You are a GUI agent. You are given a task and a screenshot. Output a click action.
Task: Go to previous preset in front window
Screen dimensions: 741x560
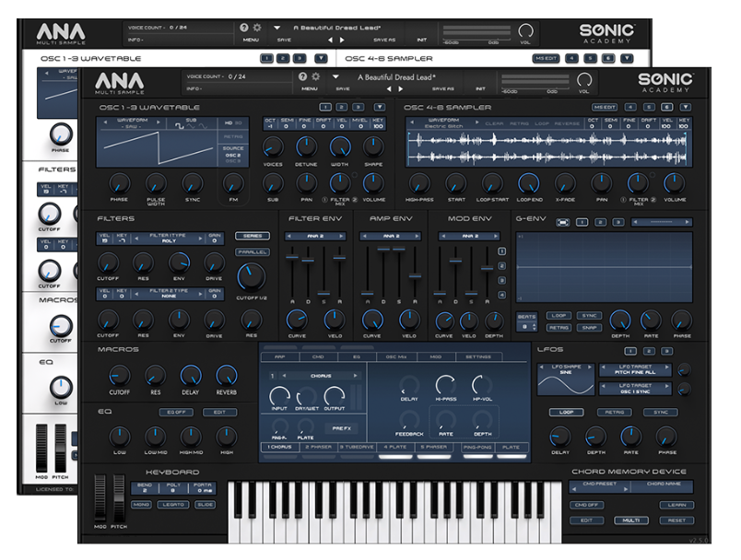pos(389,88)
